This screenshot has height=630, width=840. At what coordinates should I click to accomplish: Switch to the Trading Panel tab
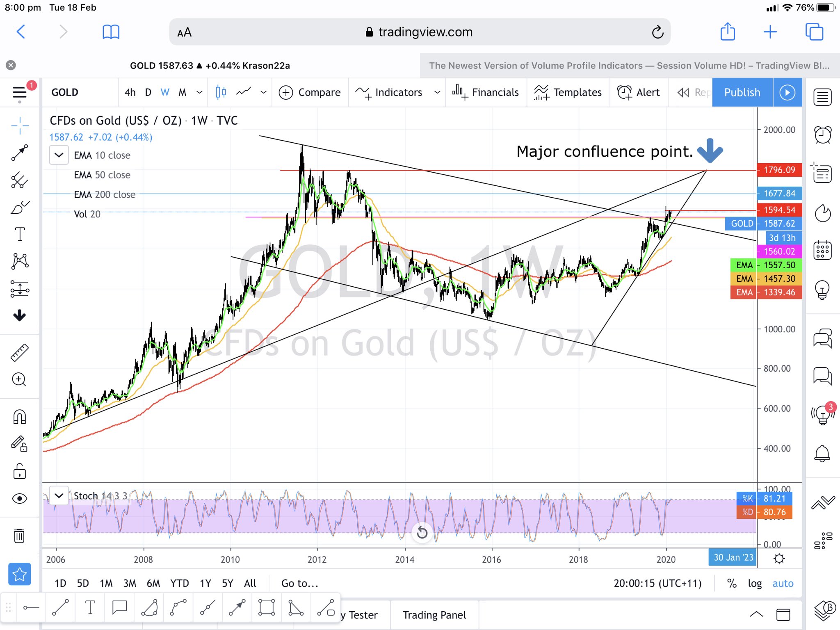coord(434,615)
